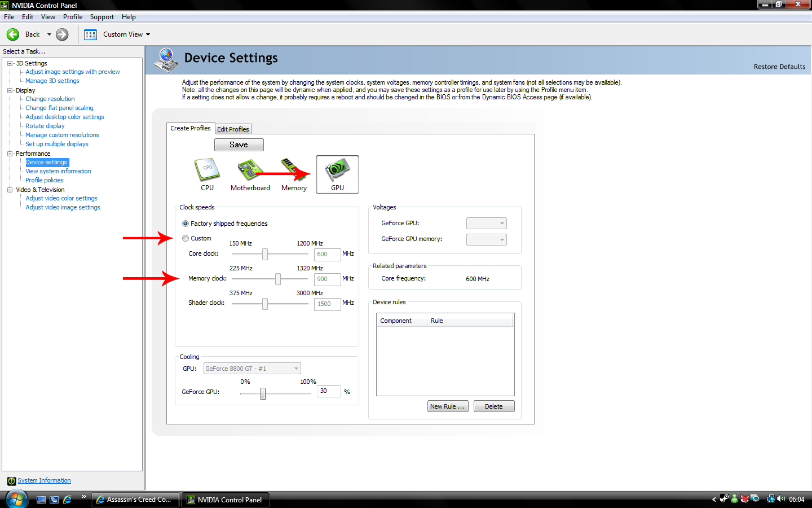
Task: Show hidden tray icons arrow
Action: [x=714, y=499]
